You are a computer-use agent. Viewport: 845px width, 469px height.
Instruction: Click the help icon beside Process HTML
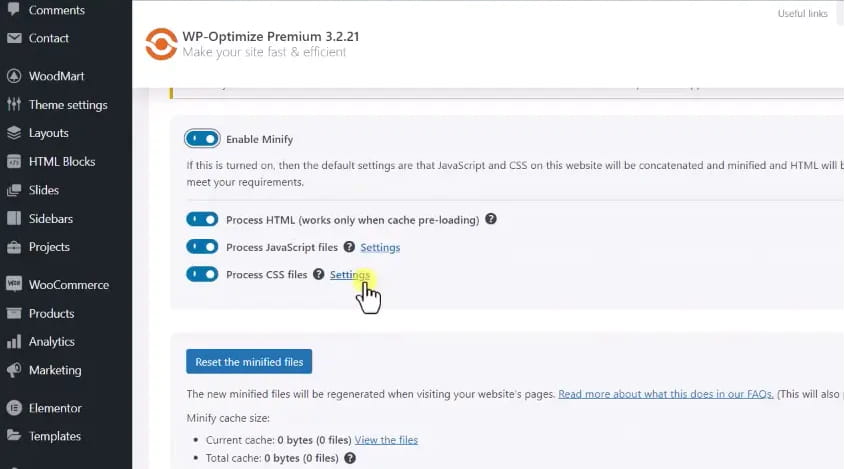coord(491,220)
